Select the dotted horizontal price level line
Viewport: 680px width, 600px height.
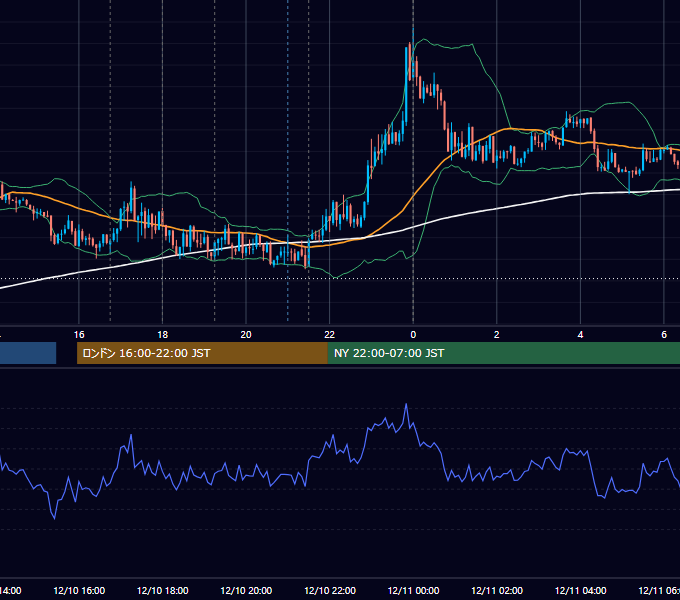[x=340, y=279]
